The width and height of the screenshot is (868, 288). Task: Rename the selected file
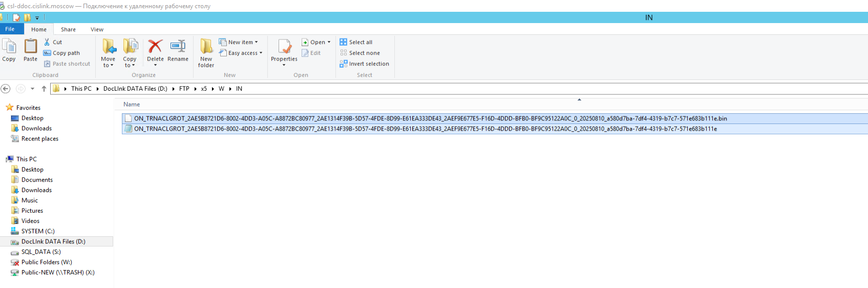[x=178, y=50]
